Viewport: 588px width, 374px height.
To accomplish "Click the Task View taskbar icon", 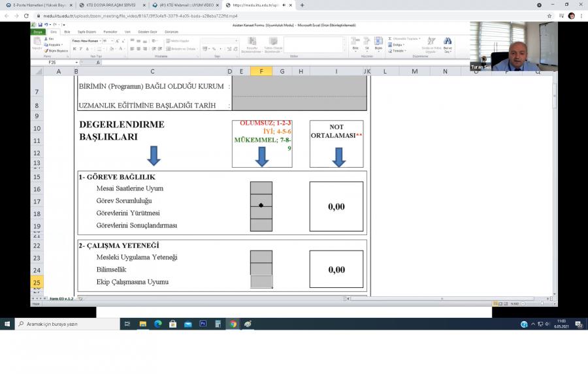I will point(127,324).
